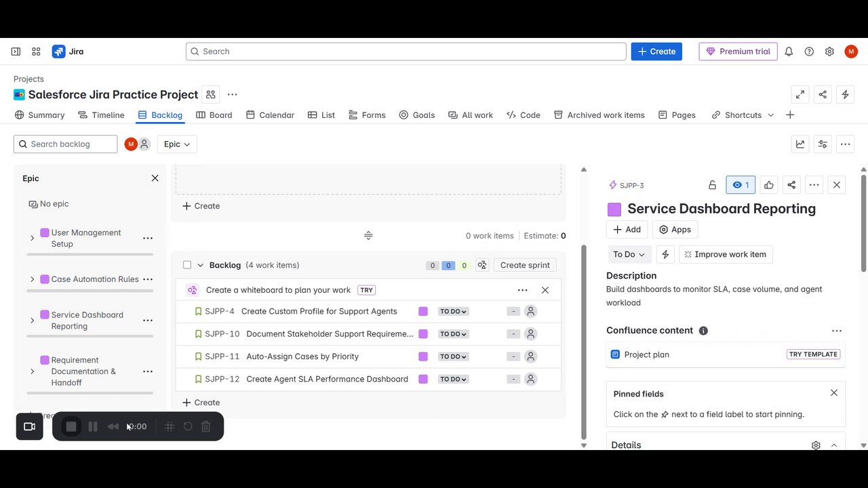Open assignee avatar for SJPP-4
868x488 pixels.
point(531,311)
